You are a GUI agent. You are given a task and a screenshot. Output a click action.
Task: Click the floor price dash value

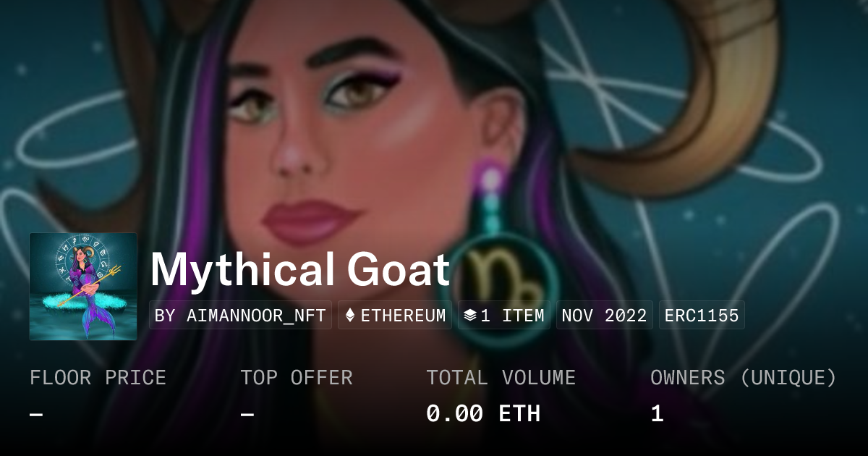tap(36, 414)
